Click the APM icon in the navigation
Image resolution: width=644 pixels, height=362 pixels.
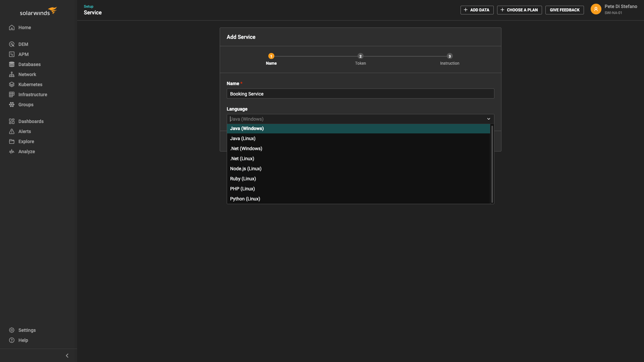click(x=12, y=54)
